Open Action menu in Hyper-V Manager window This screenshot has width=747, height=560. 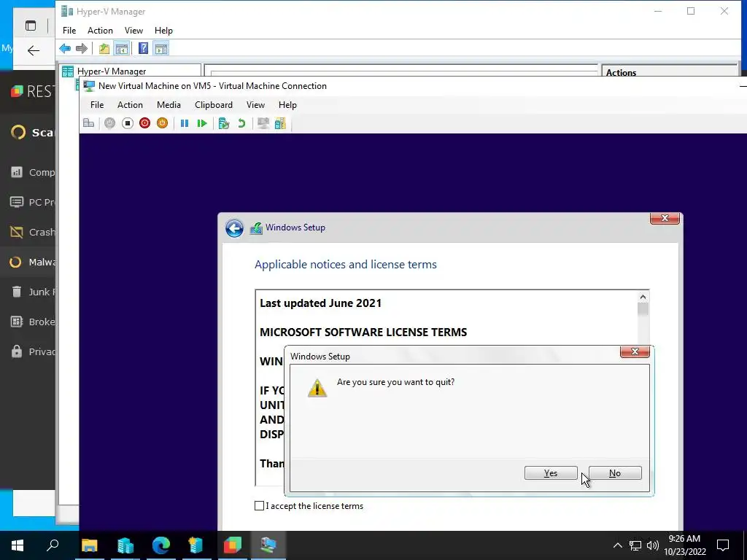point(100,31)
